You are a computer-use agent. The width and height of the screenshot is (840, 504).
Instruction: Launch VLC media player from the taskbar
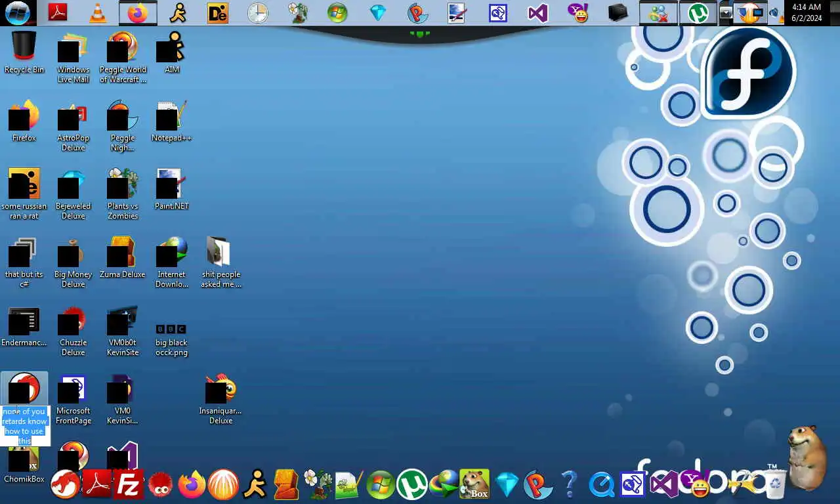click(98, 12)
